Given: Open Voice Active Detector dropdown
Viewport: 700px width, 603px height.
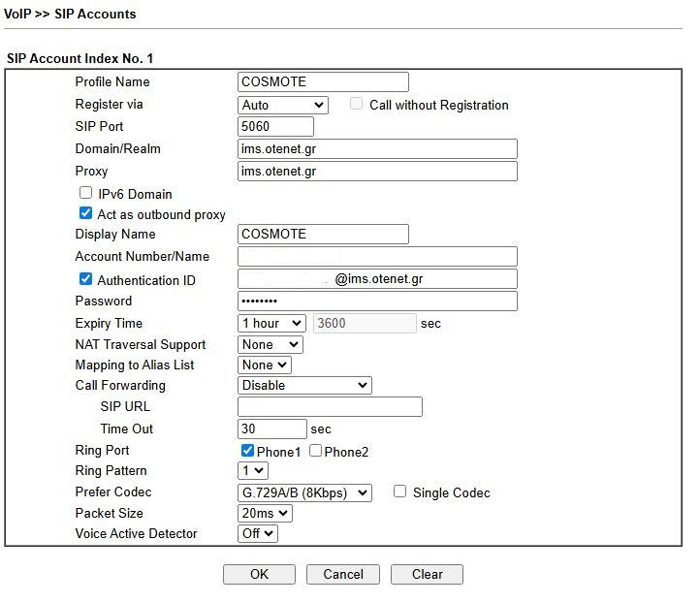Looking at the screenshot, I should 258,533.
